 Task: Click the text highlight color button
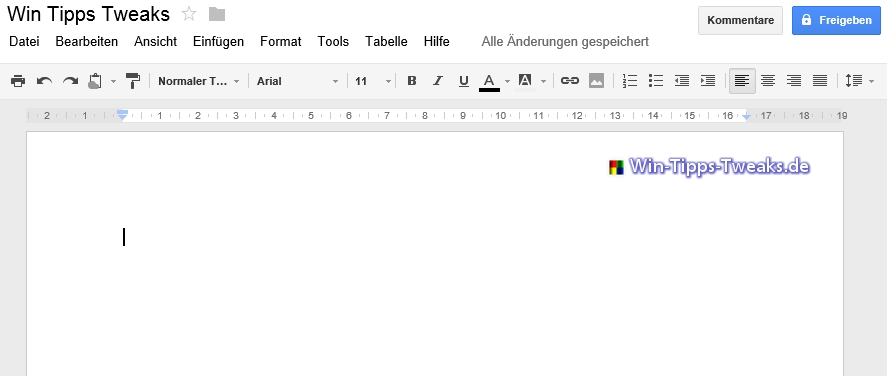click(x=525, y=81)
